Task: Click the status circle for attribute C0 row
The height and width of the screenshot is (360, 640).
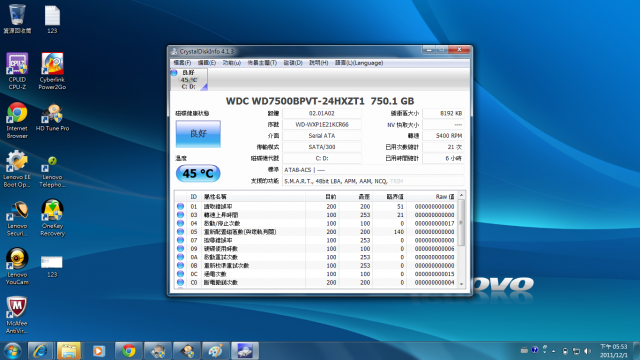Action: tap(180, 282)
